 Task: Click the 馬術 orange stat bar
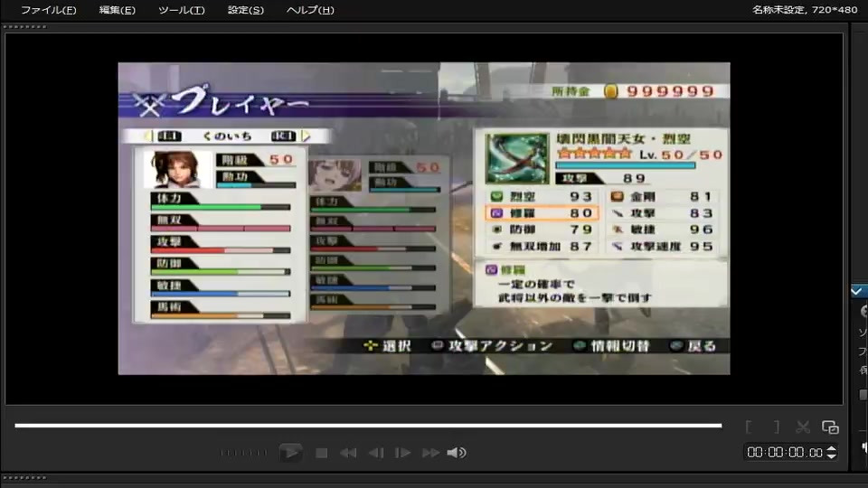[221, 316]
